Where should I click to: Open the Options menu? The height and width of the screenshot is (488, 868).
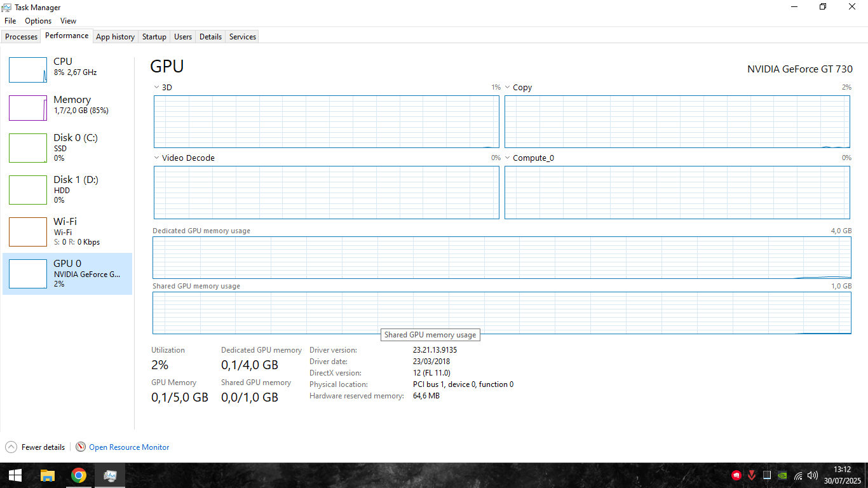tap(38, 21)
